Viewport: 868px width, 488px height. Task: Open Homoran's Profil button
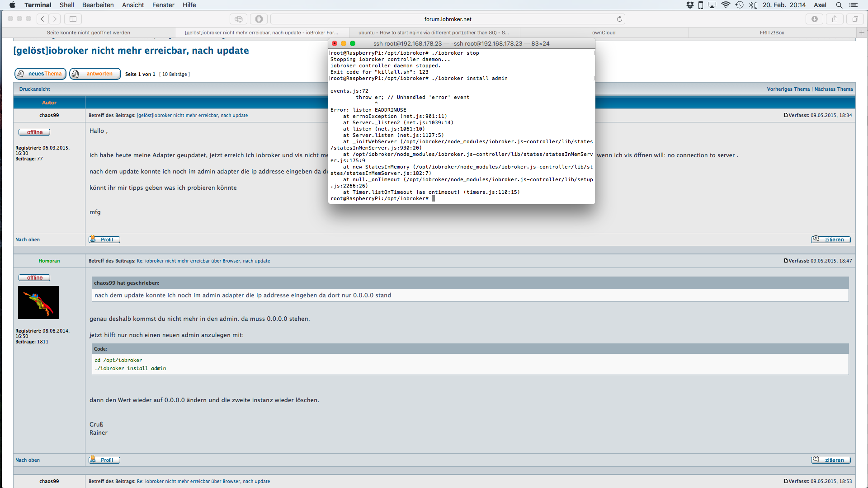pos(104,460)
